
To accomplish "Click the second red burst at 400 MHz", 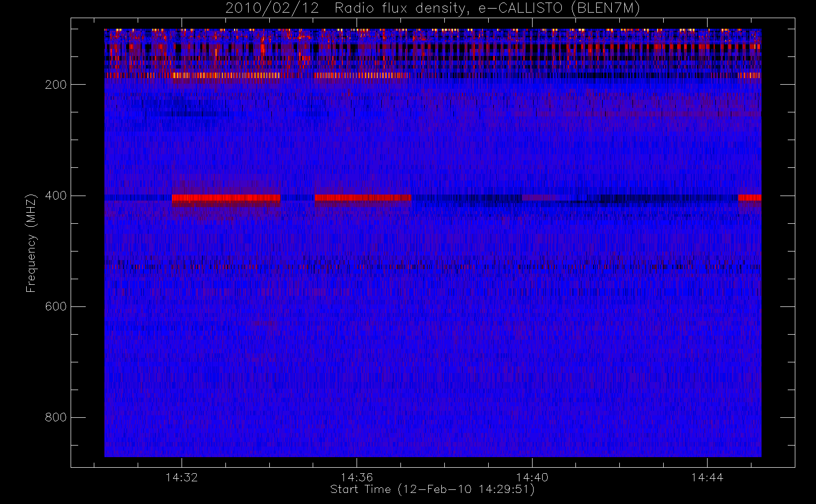I will click(x=363, y=198).
